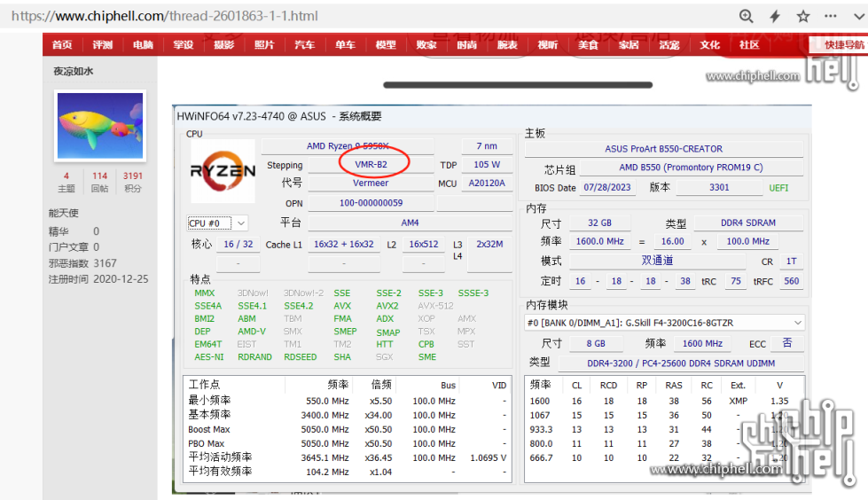The height and width of the screenshot is (500, 868).
Task: Click the MCU value A20120A
Action: (x=487, y=183)
